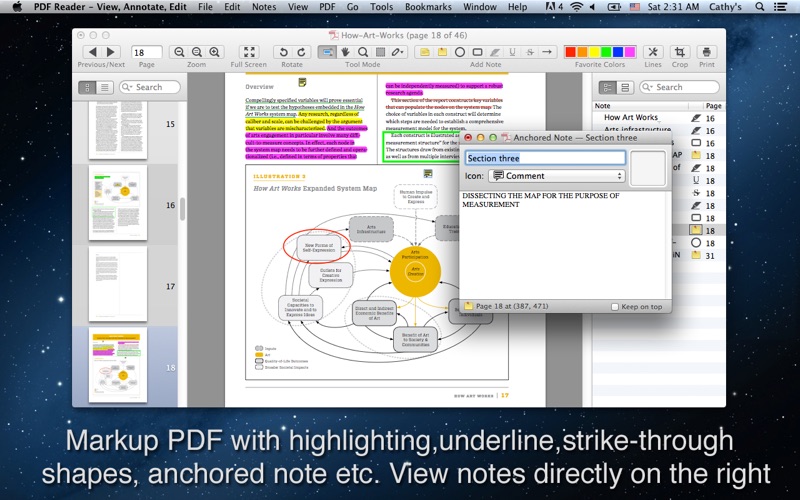Enter Full Screen mode
Image resolution: width=800 pixels, height=500 pixels.
(249, 52)
